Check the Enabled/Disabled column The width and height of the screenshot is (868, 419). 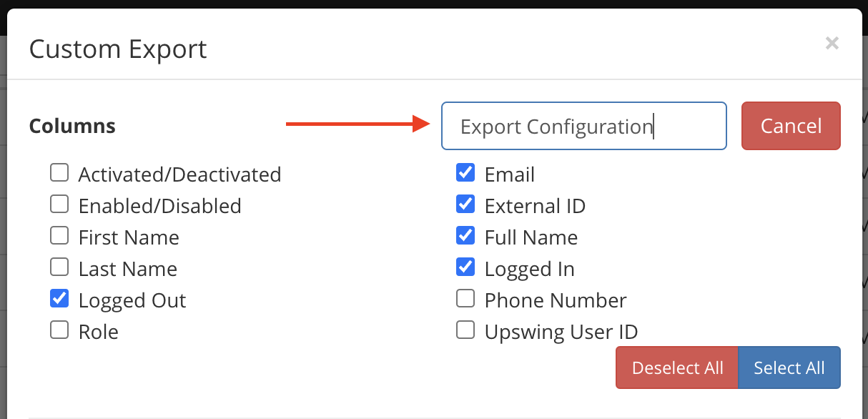pyautogui.click(x=59, y=204)
